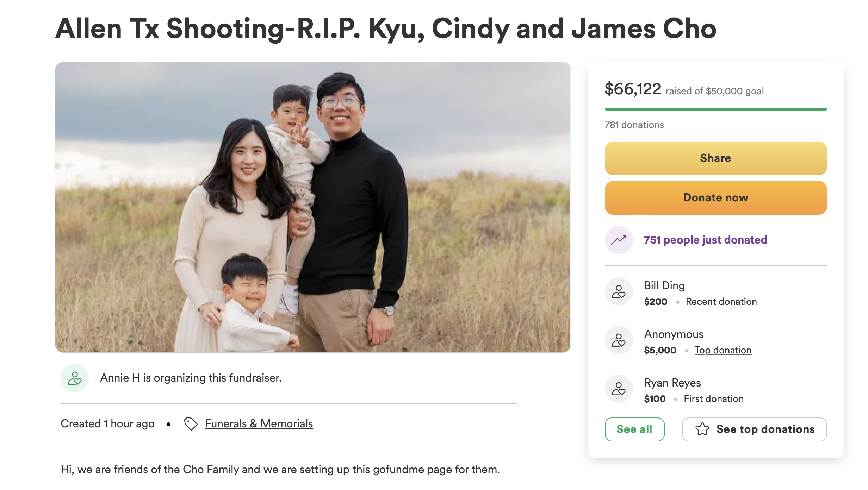Click the green fundraising progress bar
The width and height of the screenshot is (868, 490).
(x=715, y=109)
